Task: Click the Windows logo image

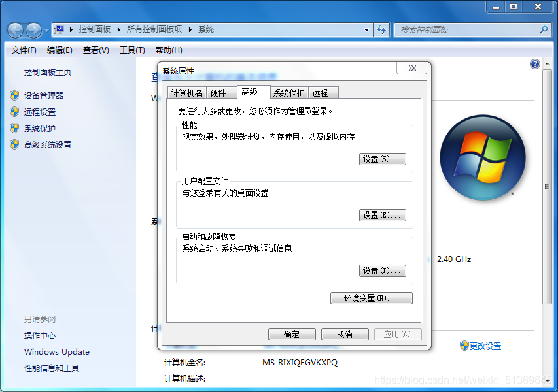Action: coord(483,159)
